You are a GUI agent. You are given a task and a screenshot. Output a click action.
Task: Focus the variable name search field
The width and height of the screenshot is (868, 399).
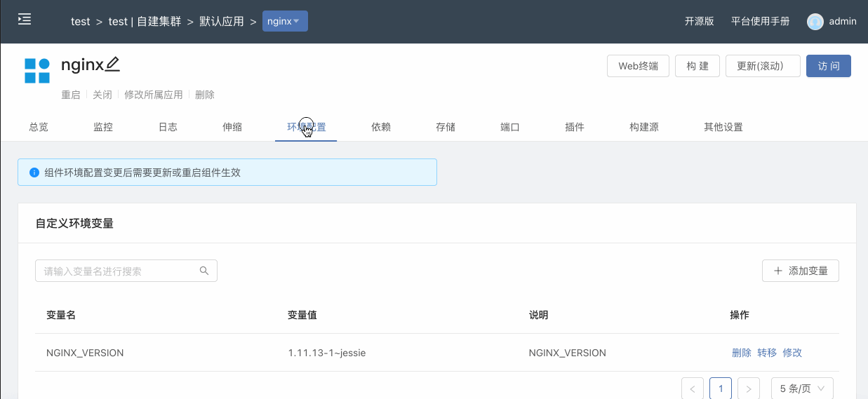(x=126, y=271)
